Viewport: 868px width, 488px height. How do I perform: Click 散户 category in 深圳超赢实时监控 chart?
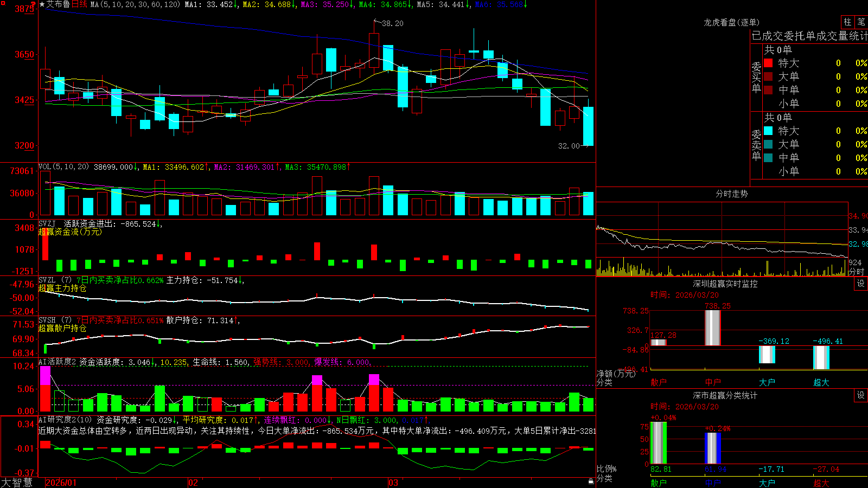(x=659, y=382)
